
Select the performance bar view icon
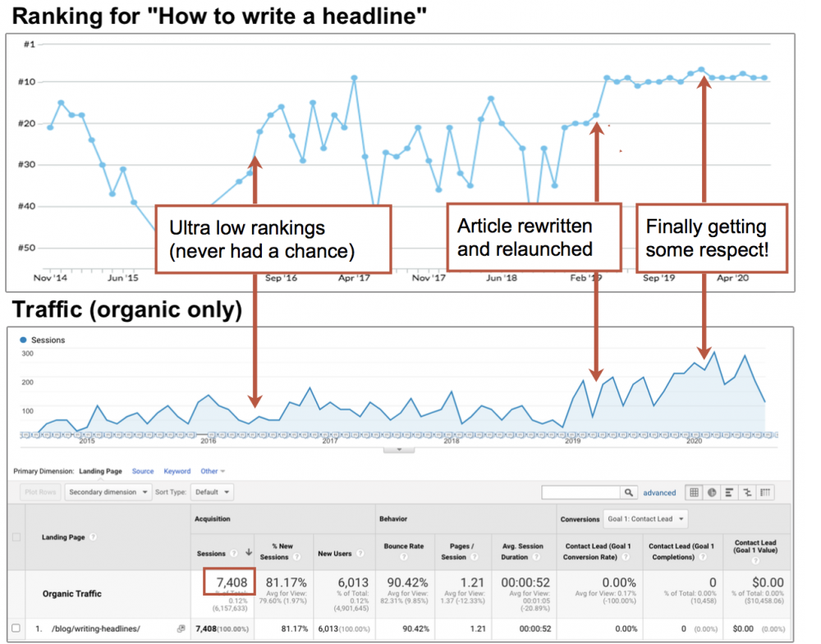click(x=730, y=493)
